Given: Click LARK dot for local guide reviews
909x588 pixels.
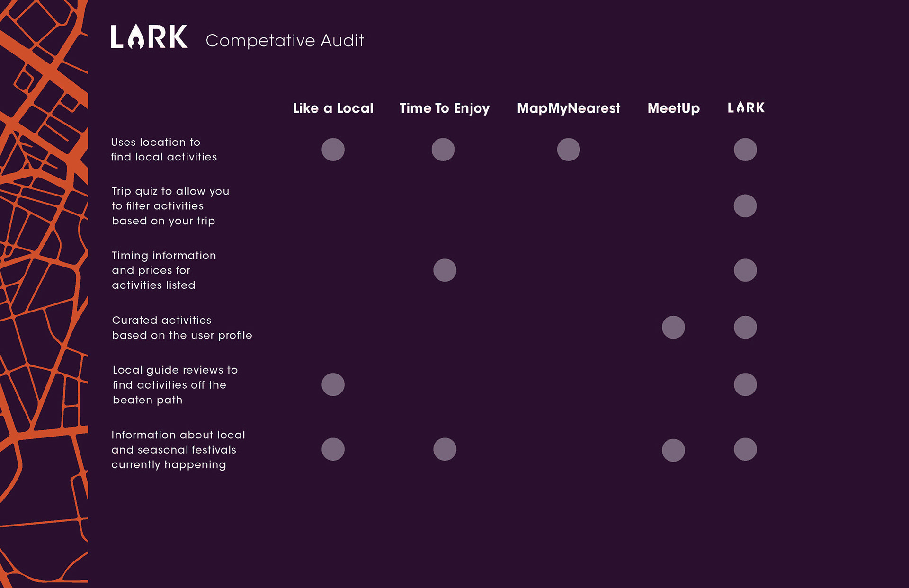Looking at the screenshot, I should pyautogui.click(x=745, y=384).
